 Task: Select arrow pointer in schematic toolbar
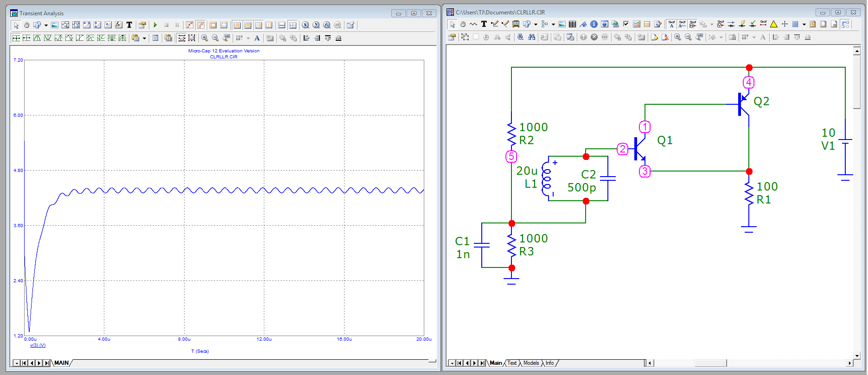[x=452, y=24]
